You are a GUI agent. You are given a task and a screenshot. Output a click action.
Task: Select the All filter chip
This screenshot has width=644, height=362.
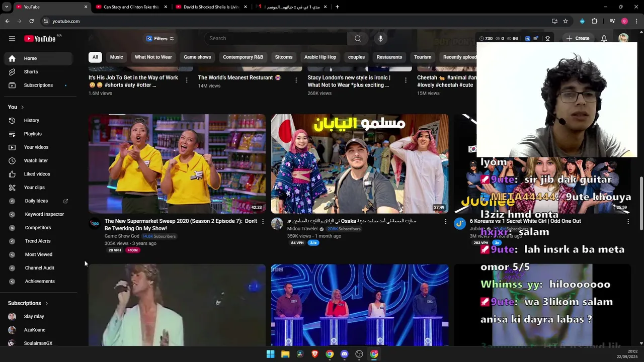95,57
